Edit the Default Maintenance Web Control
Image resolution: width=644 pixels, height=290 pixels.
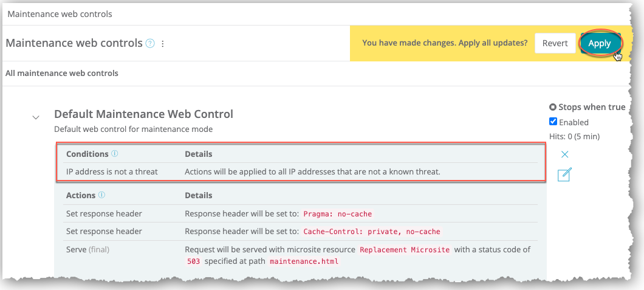point(564,175)
